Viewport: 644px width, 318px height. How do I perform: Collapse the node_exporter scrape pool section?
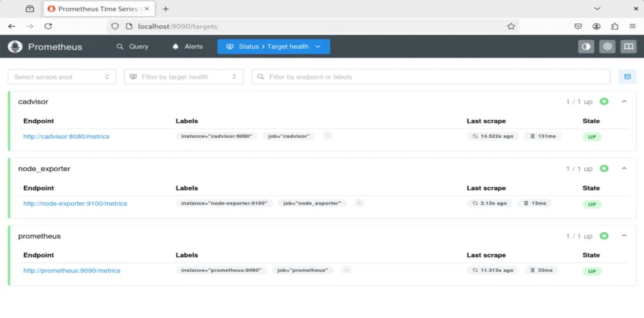pyautogui.click(x=624, y=169)
